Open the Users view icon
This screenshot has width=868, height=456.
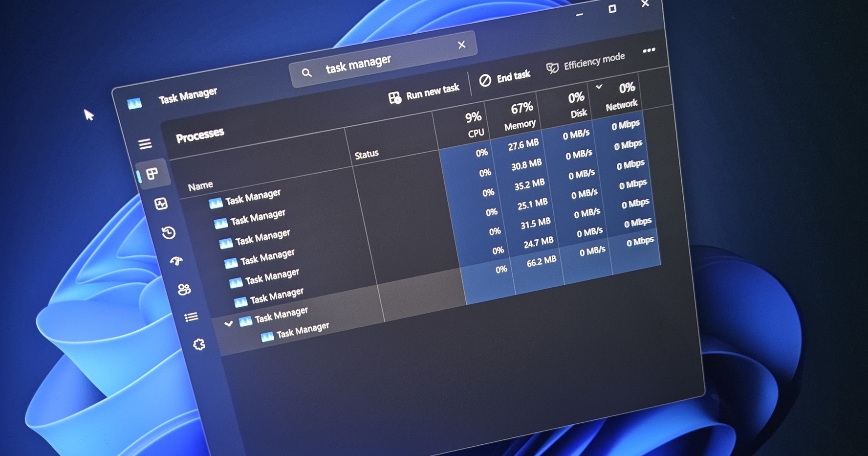click(183, 290)
